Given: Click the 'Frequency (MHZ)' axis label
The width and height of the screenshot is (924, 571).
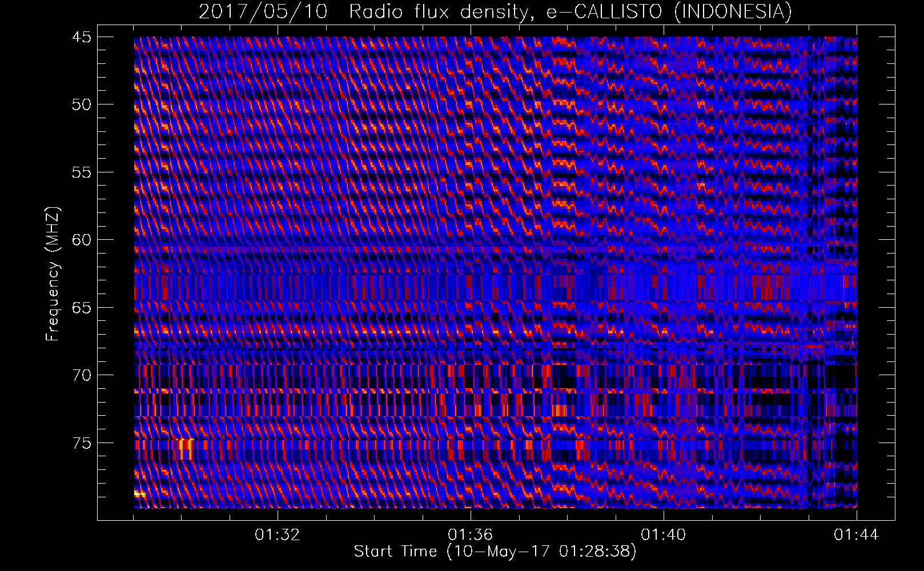Looking at the screenshot, I should coord(53,274).
